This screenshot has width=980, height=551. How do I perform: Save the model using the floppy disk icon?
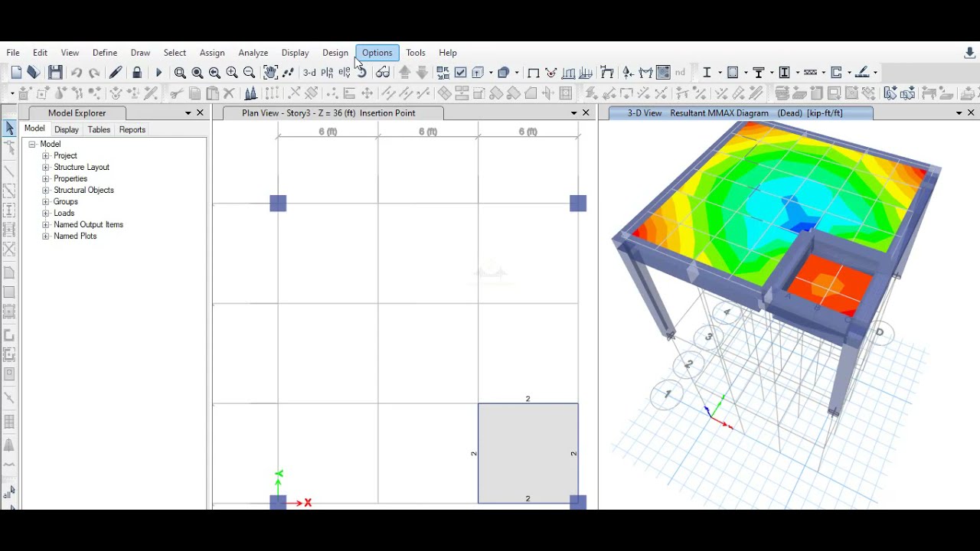tap(55, 73)
